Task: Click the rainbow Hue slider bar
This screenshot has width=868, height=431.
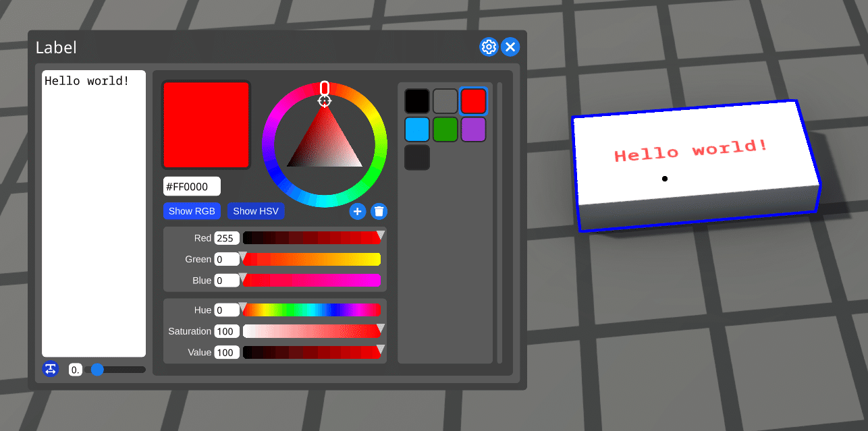Action: [312, 310]
